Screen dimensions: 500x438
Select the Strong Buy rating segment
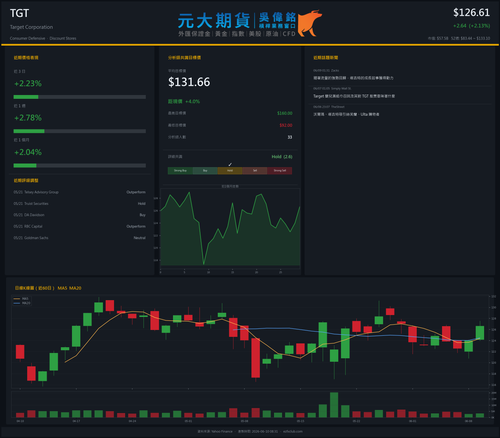coord(180,171)
